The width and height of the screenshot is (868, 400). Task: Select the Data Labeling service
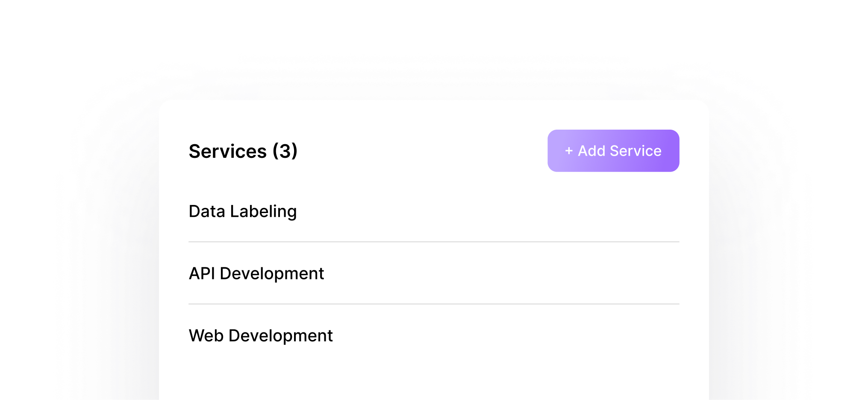[243, 211]
